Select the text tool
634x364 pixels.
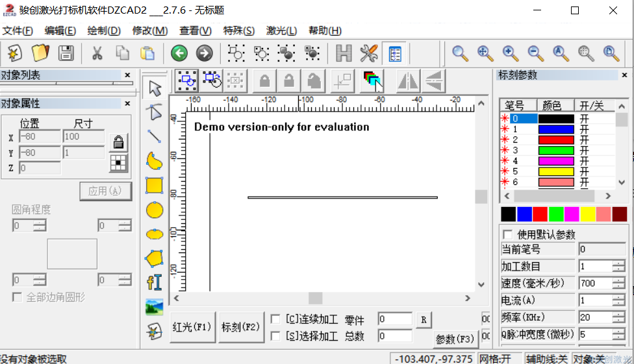coord(155,282)
